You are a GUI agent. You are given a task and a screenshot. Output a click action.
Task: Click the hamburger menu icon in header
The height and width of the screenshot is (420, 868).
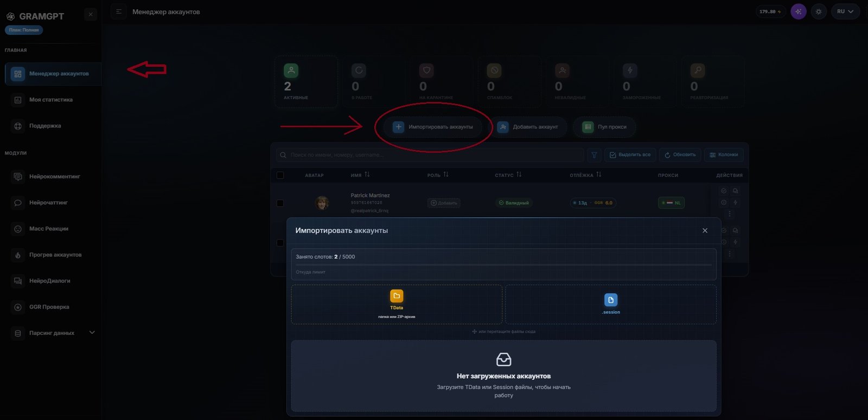pos(119,11)
